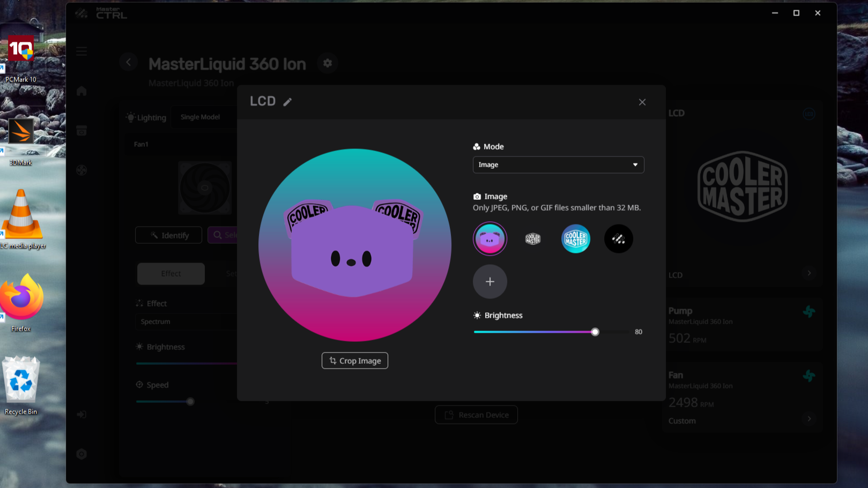Adjust the LCD Brightness slider handle
868x488 pixels.
pyautogui.click(x=595, y=332)
